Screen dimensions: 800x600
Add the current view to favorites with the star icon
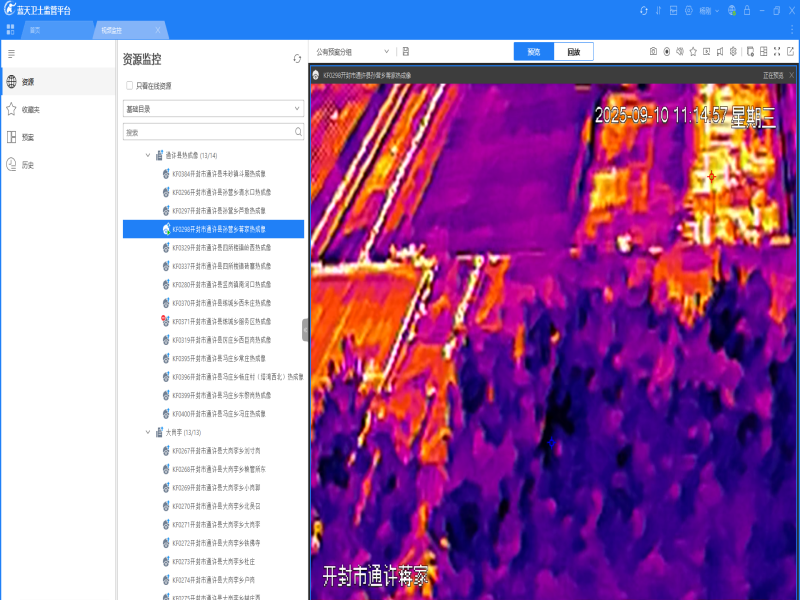pos(692,51)
